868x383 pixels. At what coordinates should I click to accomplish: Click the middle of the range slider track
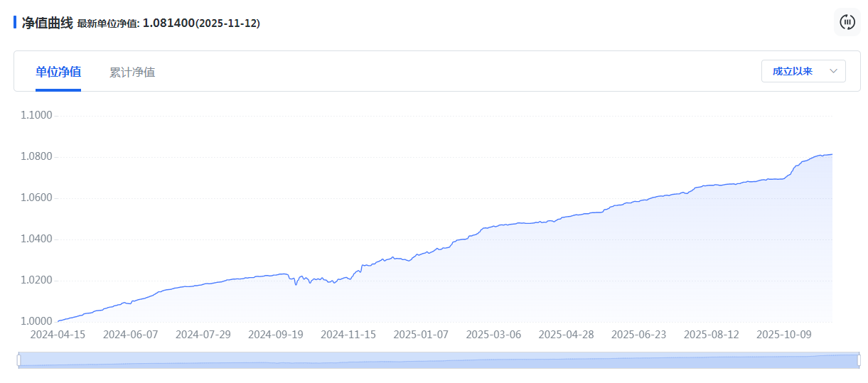coord(439,360)
